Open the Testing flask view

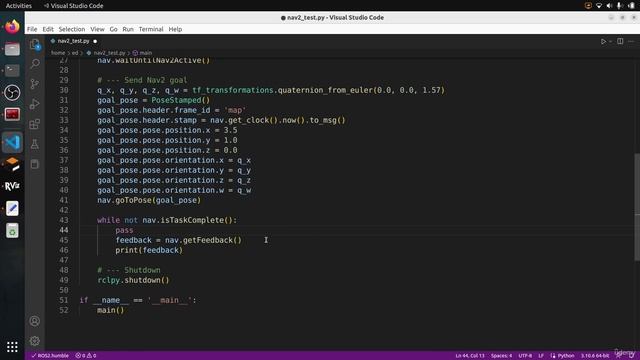(x=35, y=144)
